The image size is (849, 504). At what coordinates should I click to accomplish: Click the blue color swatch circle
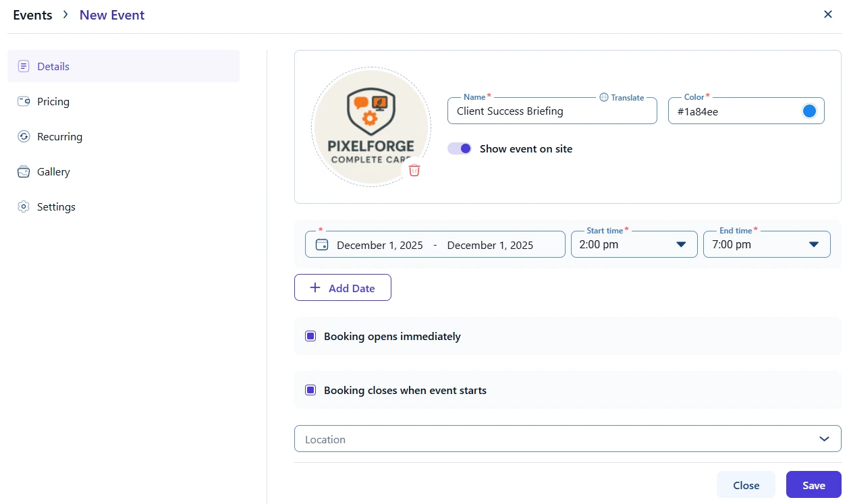809,111
